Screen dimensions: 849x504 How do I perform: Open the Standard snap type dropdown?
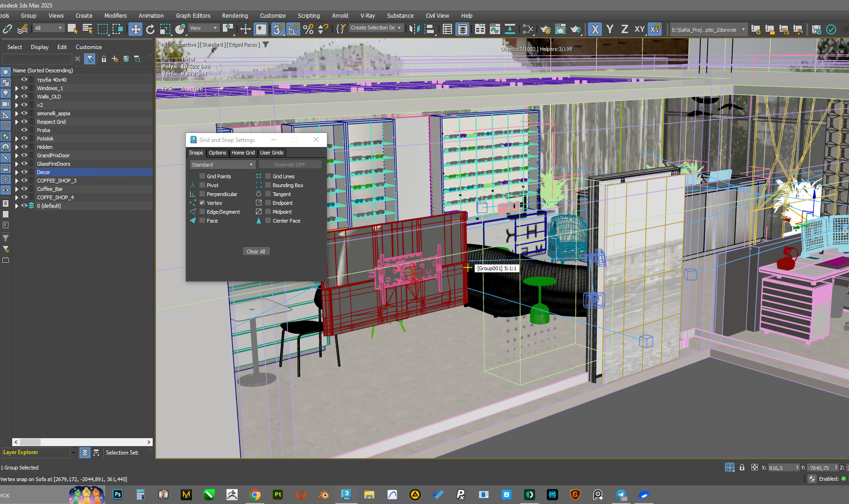pos(222,165)
